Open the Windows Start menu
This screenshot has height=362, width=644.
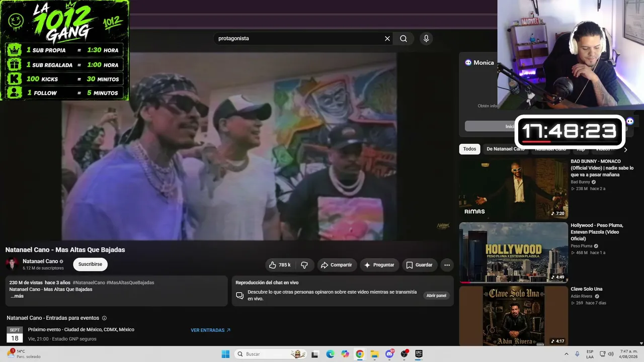coord(225,354)
